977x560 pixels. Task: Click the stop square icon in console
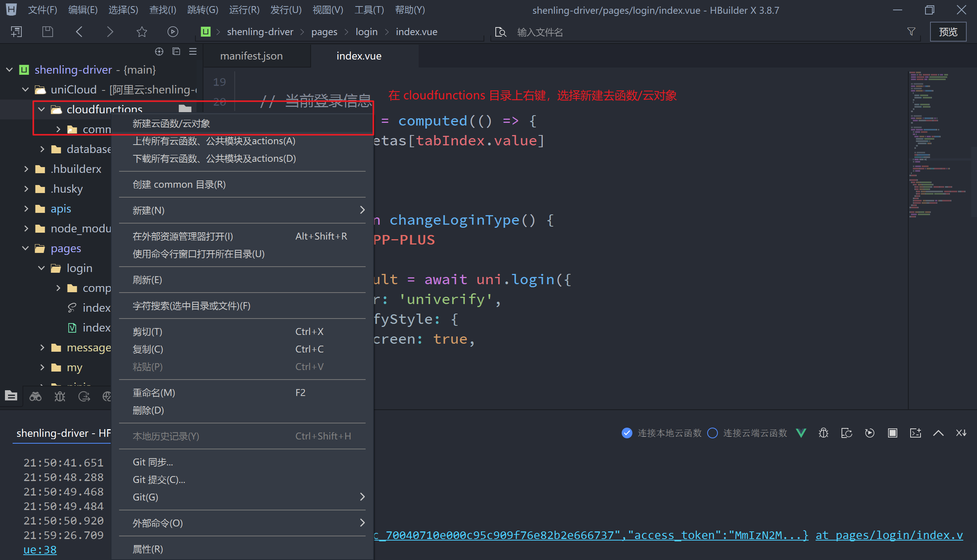[x=892, y=433]
